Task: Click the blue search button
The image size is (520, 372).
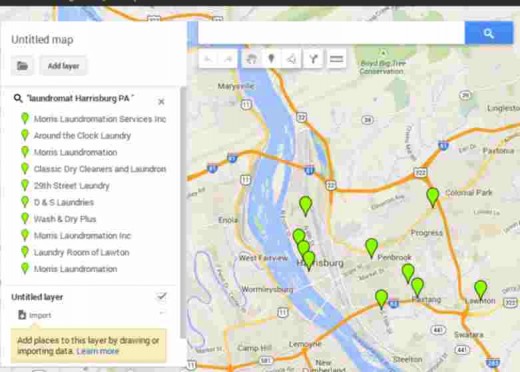Action: tap(489, 33)
